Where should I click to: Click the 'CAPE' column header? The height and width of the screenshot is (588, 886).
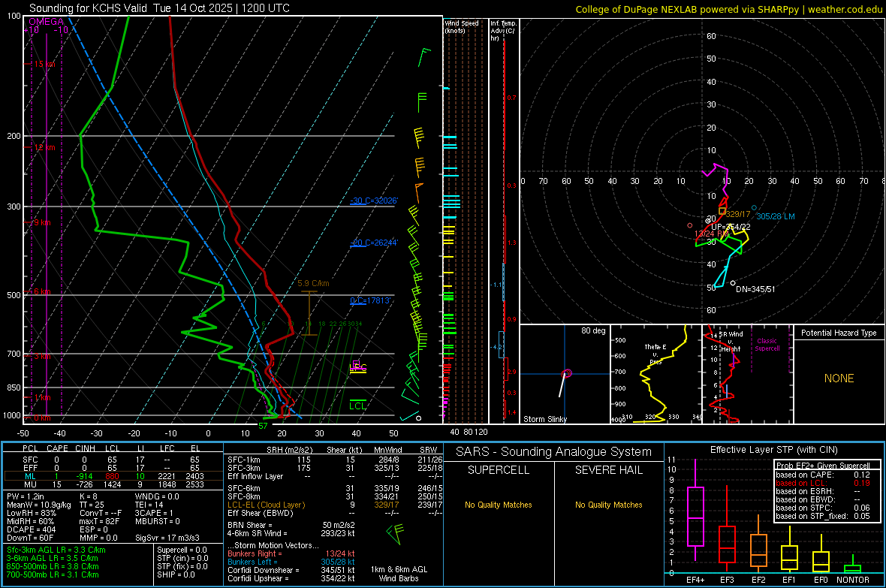(57, 448)
